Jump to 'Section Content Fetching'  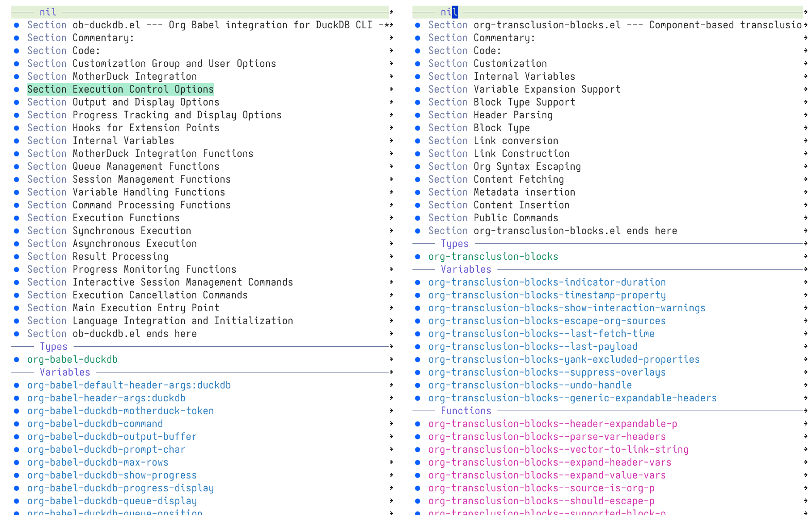(496, 179)
